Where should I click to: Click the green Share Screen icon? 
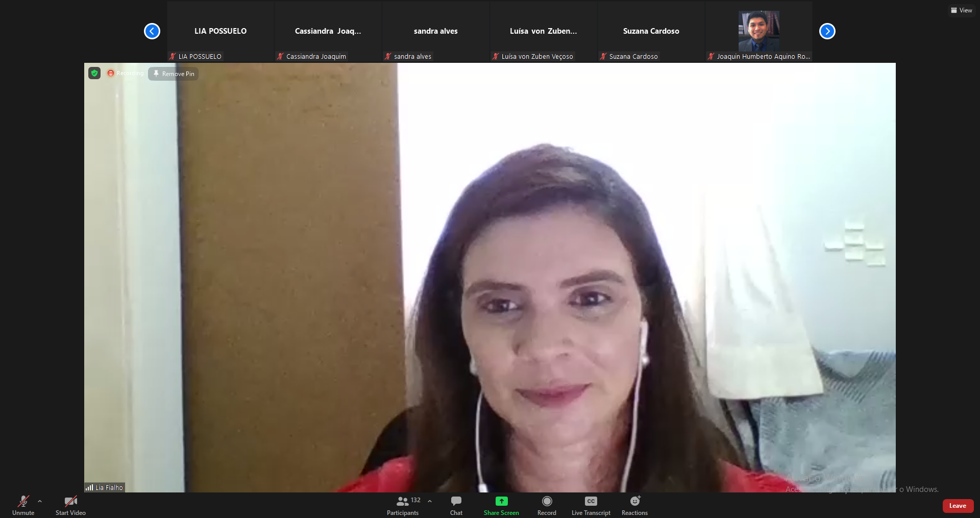501,501
